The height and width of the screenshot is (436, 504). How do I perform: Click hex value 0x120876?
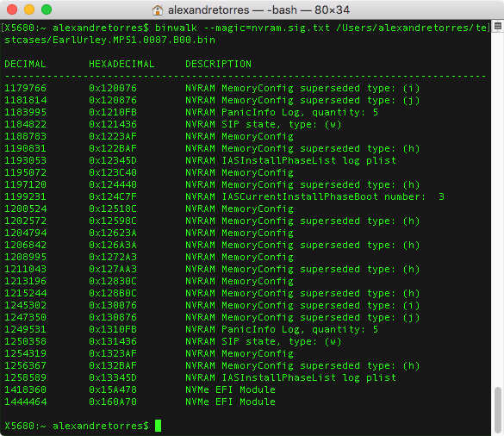tap(113, 100)
